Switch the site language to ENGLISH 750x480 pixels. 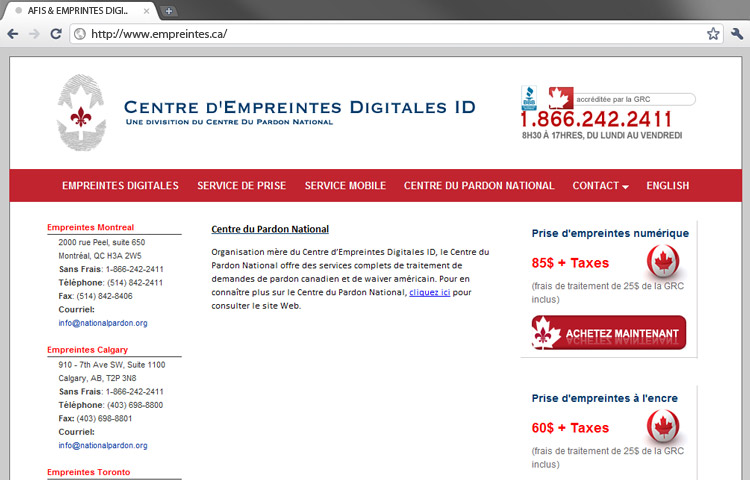coord(667,185)
